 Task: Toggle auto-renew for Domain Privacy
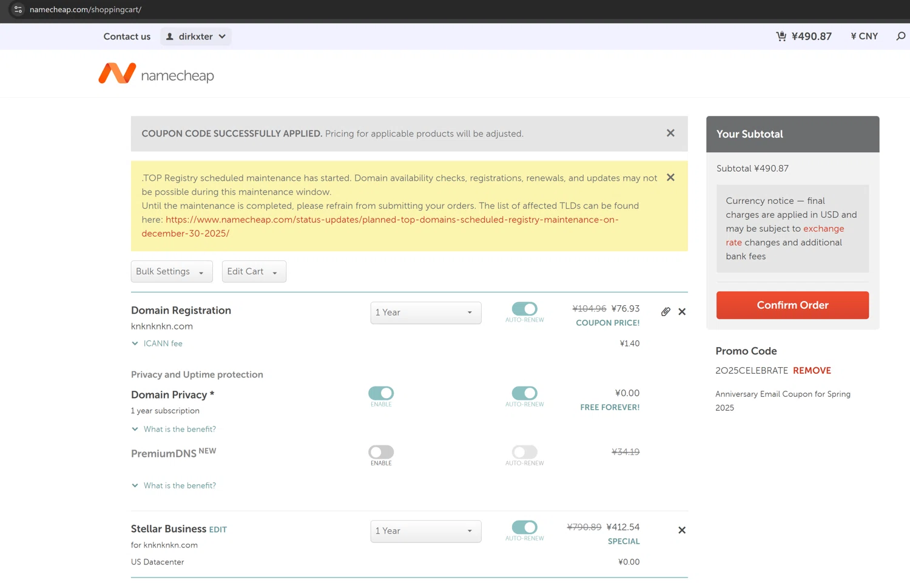[x=525, y=393]
